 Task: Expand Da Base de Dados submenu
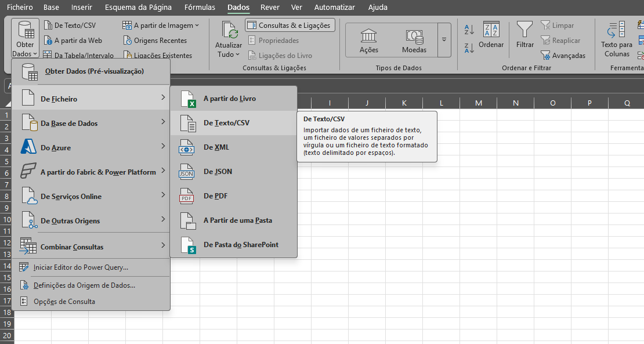(x=91, y=123)
